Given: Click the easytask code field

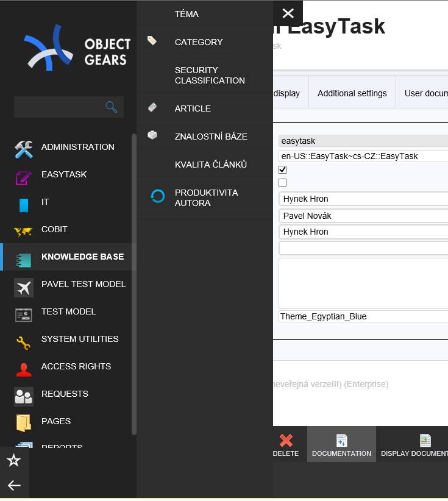Looking at the screenshot, I should pyautogui.click(x=363, y=141).
